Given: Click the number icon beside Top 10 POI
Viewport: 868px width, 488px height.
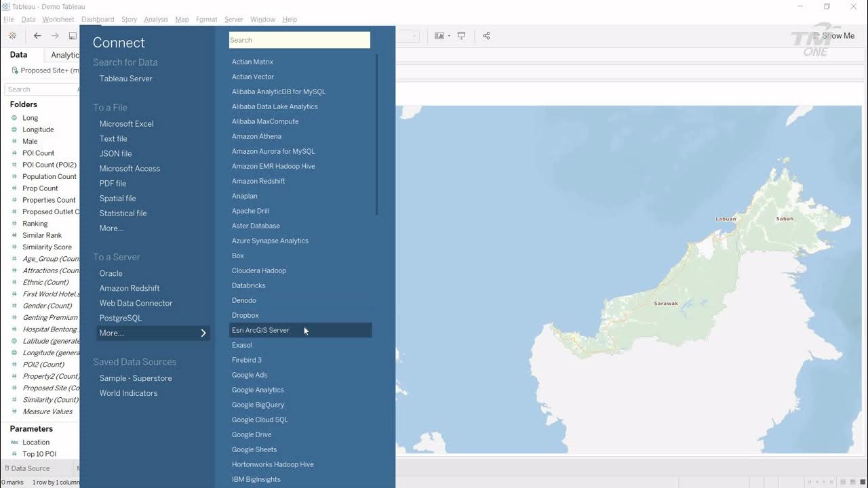Looking at the screenshot, I should click(14, 454).
